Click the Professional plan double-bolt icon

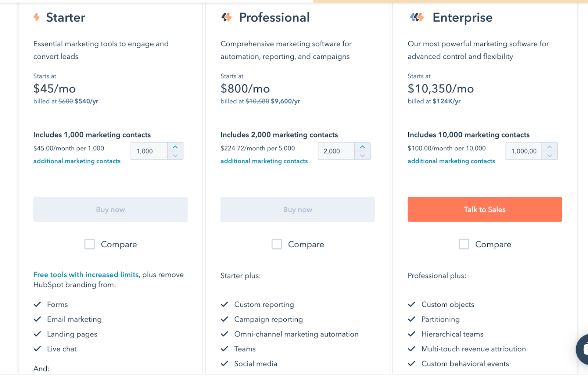[226, 17]
